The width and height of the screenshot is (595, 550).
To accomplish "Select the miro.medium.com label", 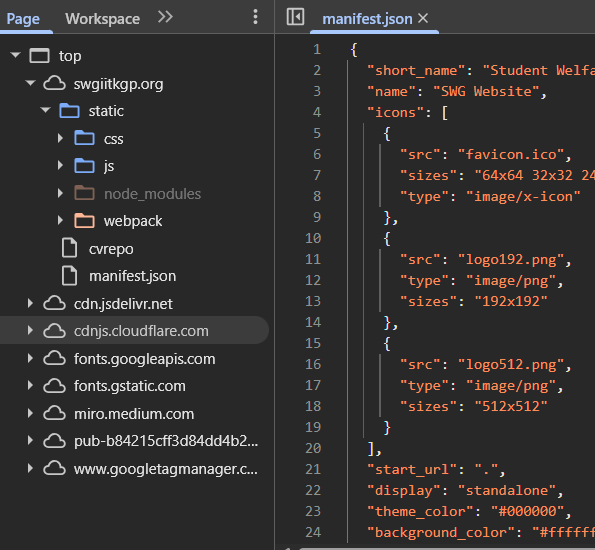I will tap(134, 414).
